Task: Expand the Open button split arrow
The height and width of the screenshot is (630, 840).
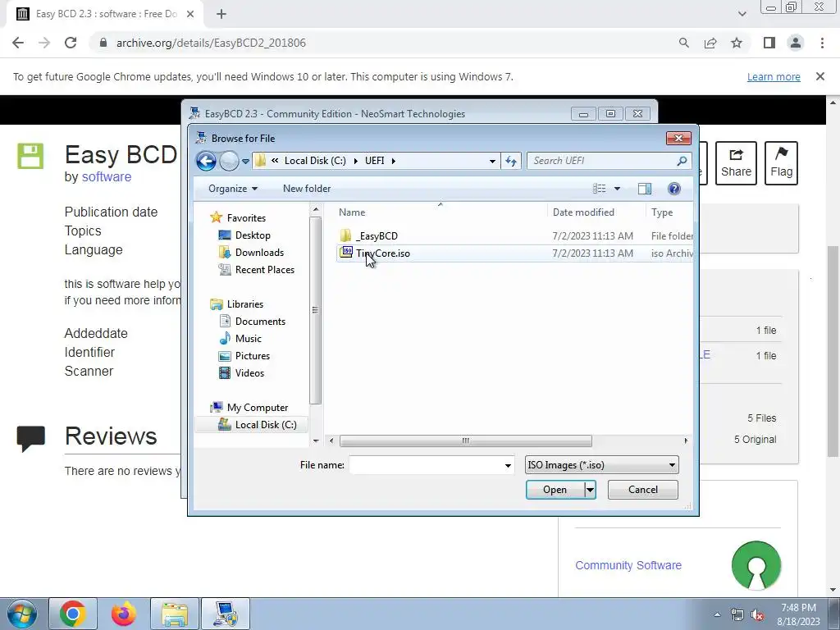Action: point(590,490)
